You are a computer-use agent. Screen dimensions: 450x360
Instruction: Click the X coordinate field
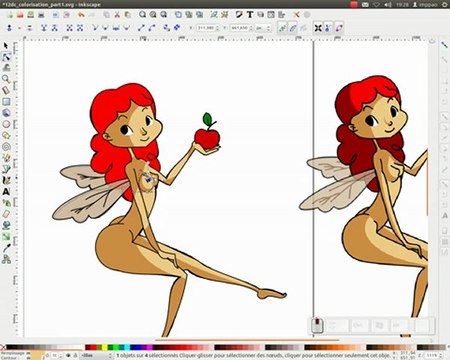click(208, 28)
